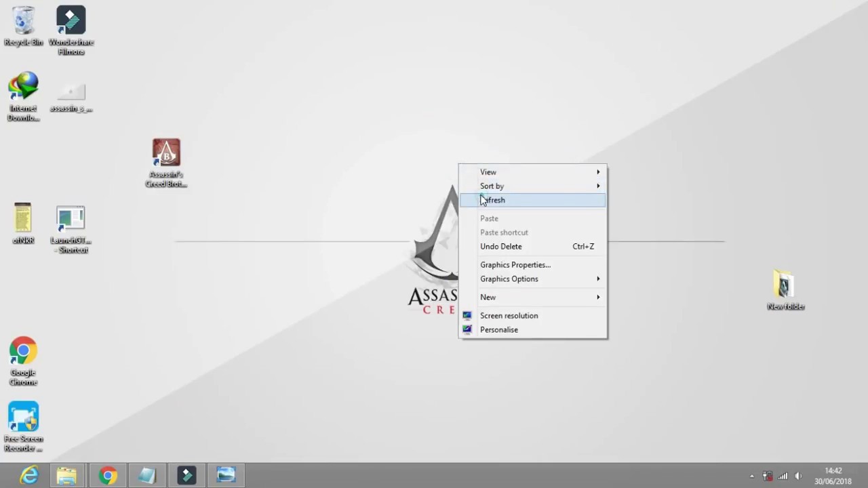The width and height of the screenshot is (868, 488).
Task: Open Personalise from the context menu
Action: click(532, 329)
